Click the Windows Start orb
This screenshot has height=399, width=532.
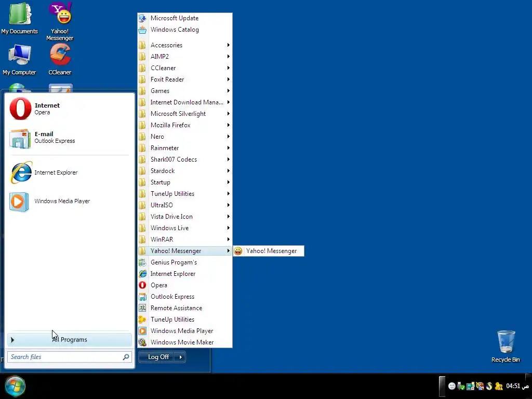pyautogui.click(x=15, y=387)
